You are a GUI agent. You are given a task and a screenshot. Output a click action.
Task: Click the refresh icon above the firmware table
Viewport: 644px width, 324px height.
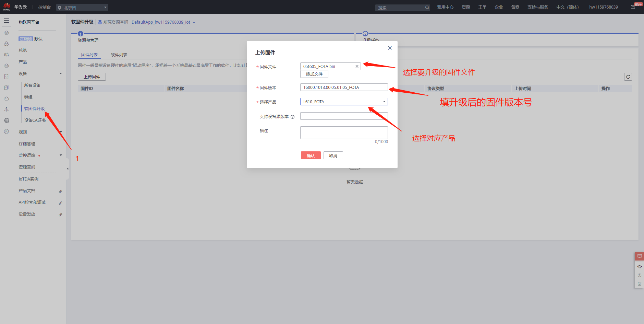(x=628, y=77)
